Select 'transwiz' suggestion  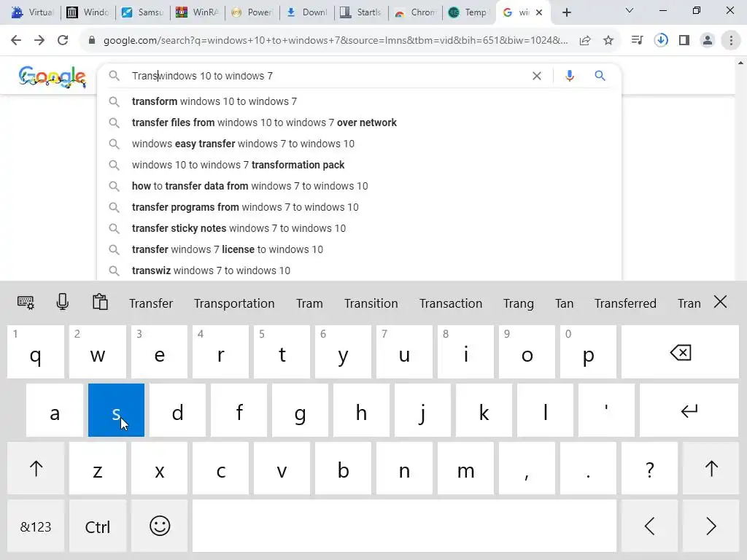click(359, 271)
